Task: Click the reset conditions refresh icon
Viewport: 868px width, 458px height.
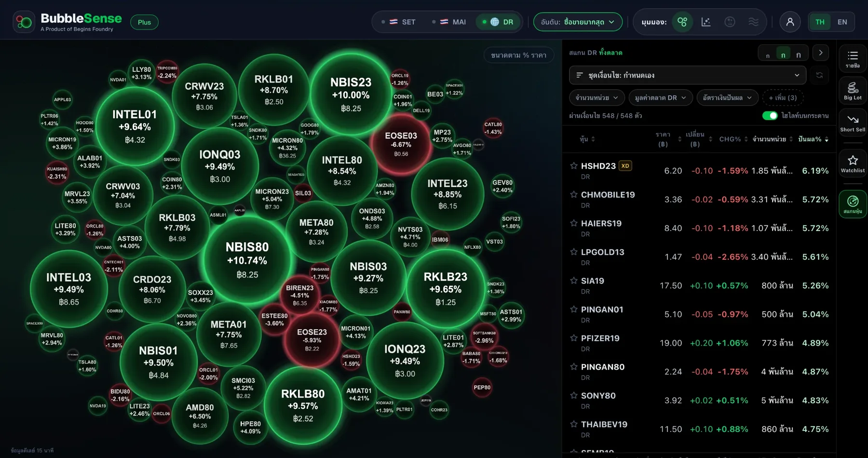Action: [819, 75]
